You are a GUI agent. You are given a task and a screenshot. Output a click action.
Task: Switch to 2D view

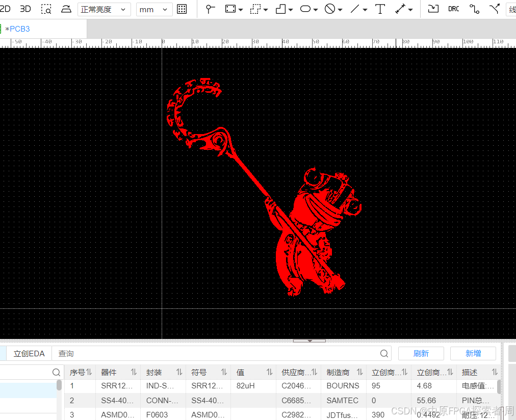click(5, 9)
